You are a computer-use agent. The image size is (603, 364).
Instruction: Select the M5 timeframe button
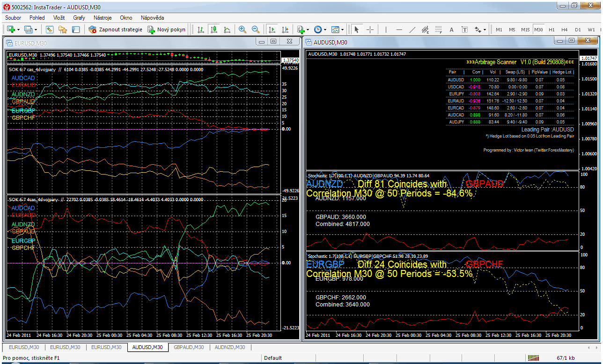512,29
